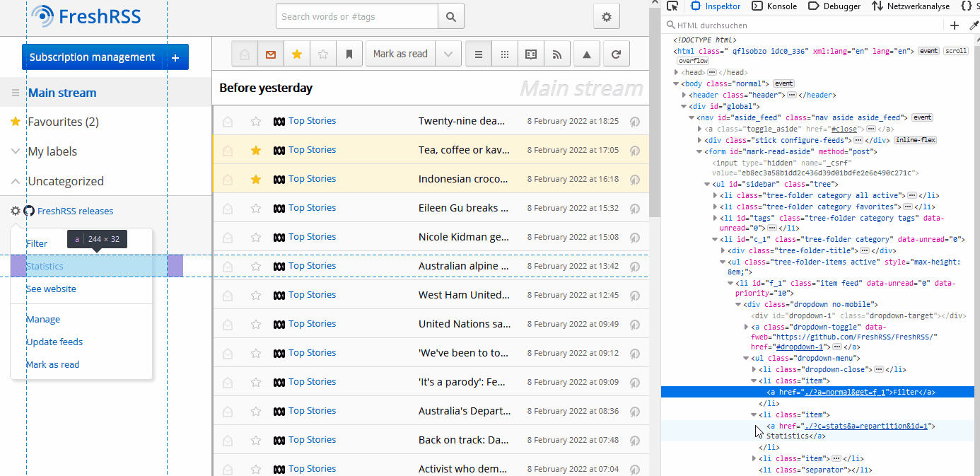The height and width of the screenshot is (476, 980).
Task: Click the gear icon beside FreshRSS releases
Action: [x=16, y=211]
